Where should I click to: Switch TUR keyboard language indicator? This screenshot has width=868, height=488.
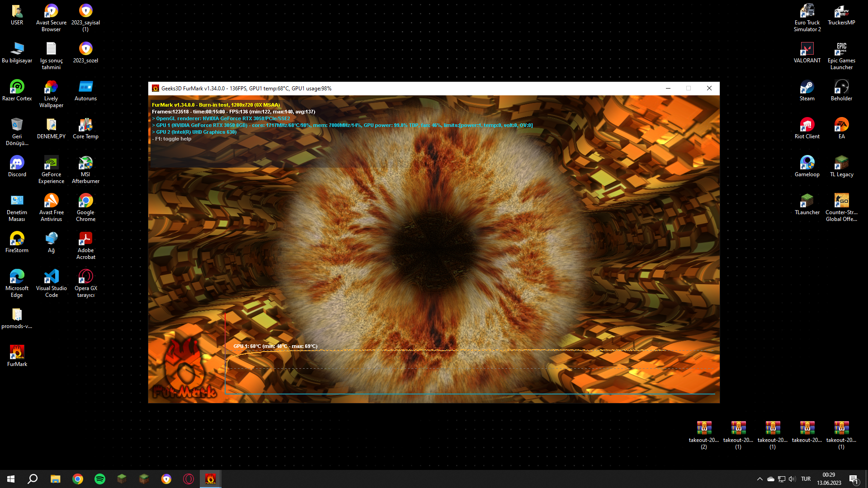coord(806,479)
